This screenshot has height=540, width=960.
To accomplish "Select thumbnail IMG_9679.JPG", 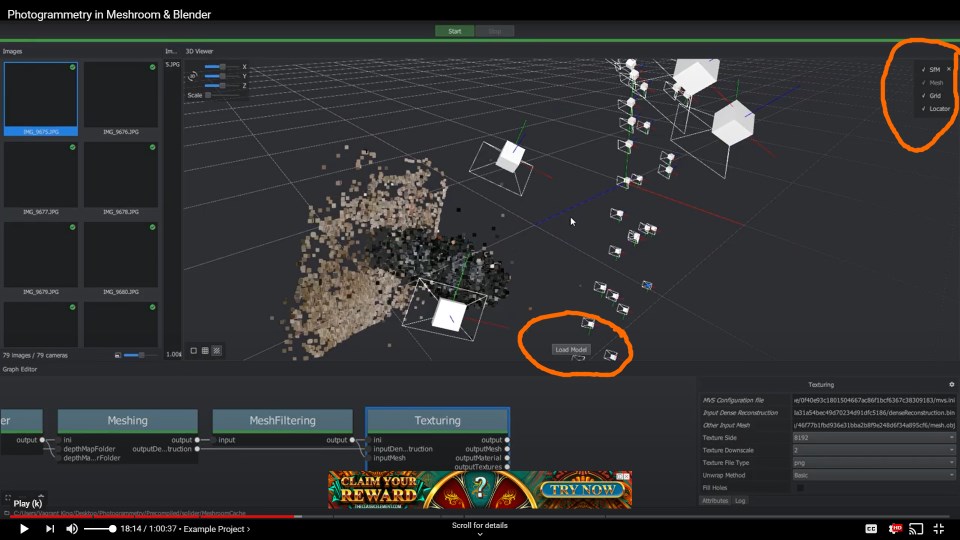I will click(41, 259).
